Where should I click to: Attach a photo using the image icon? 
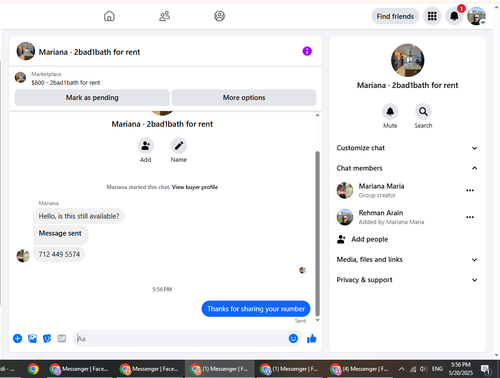tap(32, 339)
